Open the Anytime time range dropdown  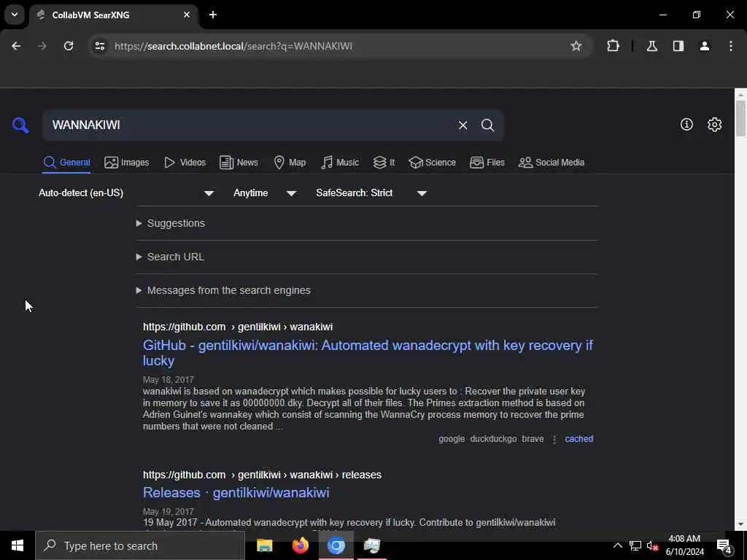pyautogui.click(x=265, y=192)
